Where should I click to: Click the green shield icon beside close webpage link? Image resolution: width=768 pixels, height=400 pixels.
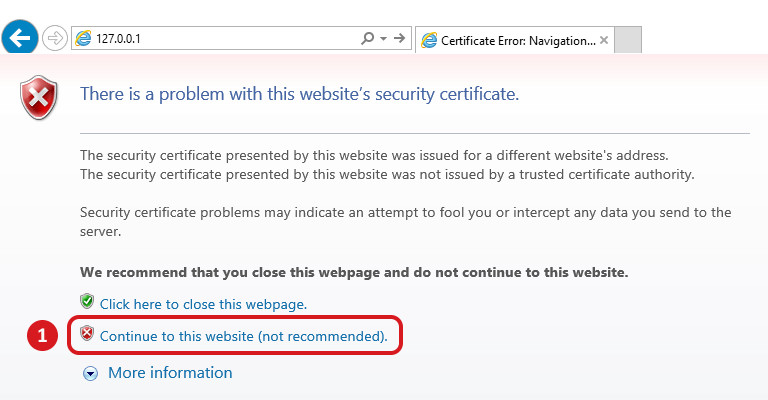pos(87,301)
